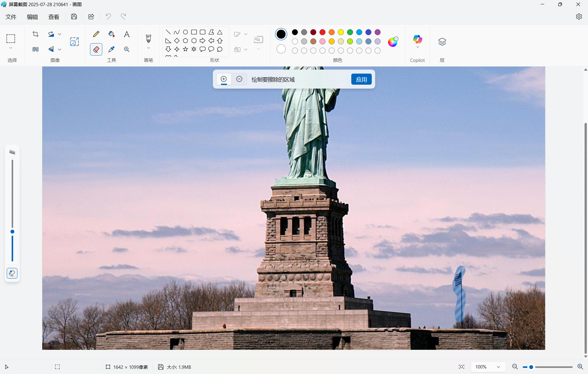Select the triangle shape
This screenshot has width=588, height=374.
coord(220,32)
